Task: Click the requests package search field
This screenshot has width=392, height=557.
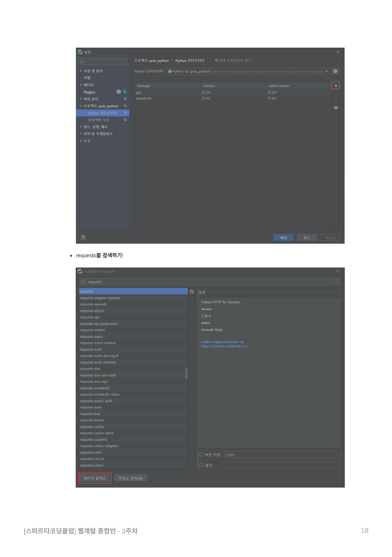Action: coord(210,282)
